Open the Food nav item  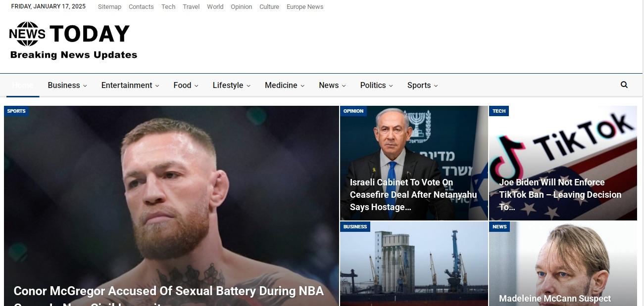(x=182, y=85)
